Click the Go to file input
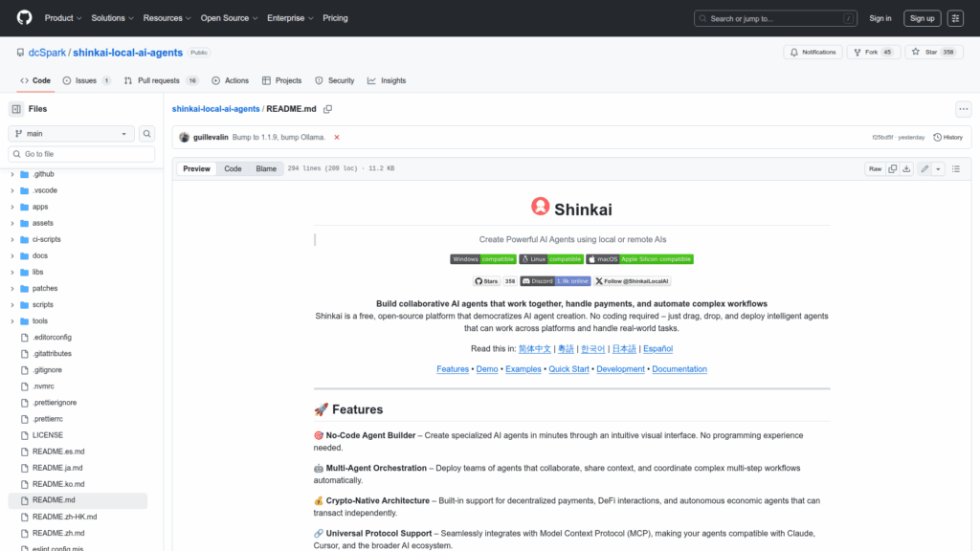 (81, 154)
